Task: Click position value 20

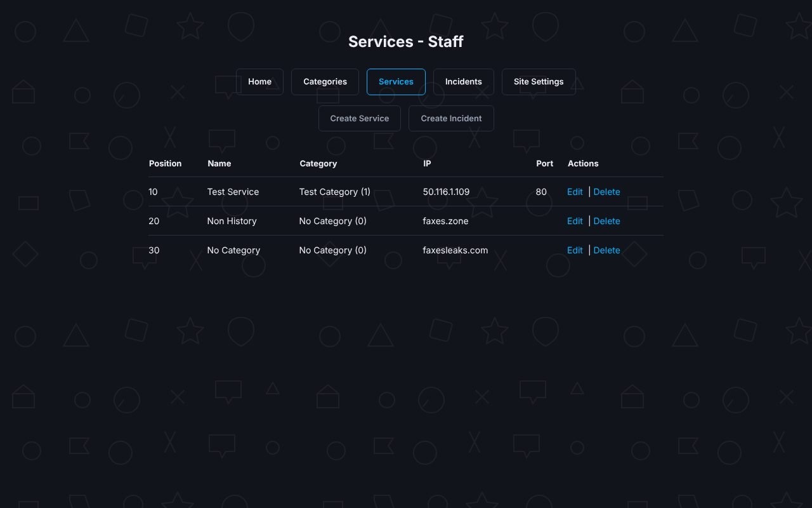Action: [x=154, y=221]
